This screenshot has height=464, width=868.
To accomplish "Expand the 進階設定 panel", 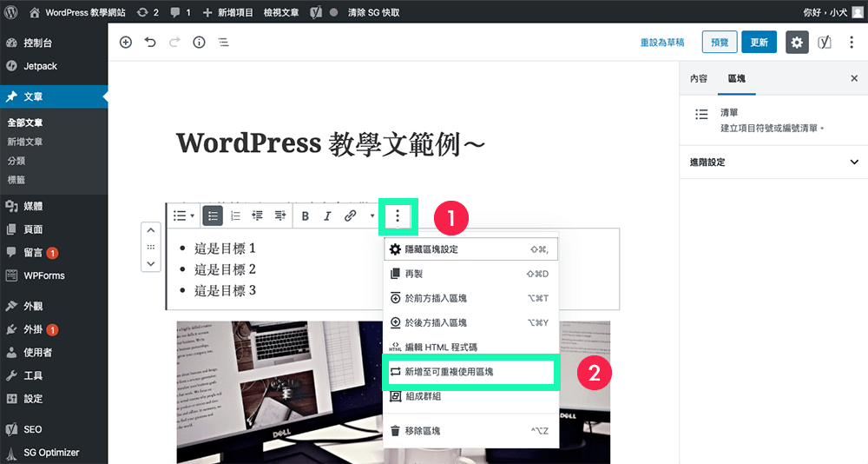I will coord(773,162).
